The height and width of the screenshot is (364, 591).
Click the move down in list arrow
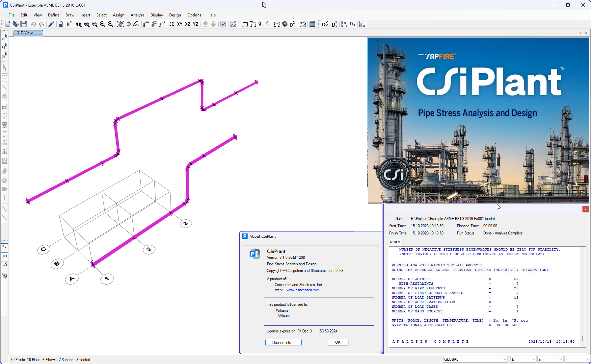click(x=213, y=24)
